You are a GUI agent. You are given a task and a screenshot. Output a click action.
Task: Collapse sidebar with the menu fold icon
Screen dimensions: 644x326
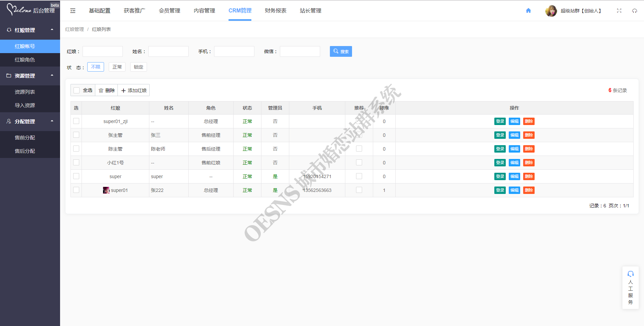(x=73, y=11)
